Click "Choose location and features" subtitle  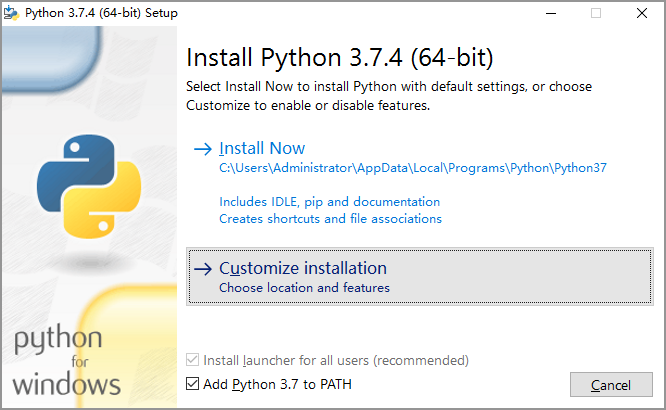304,288
